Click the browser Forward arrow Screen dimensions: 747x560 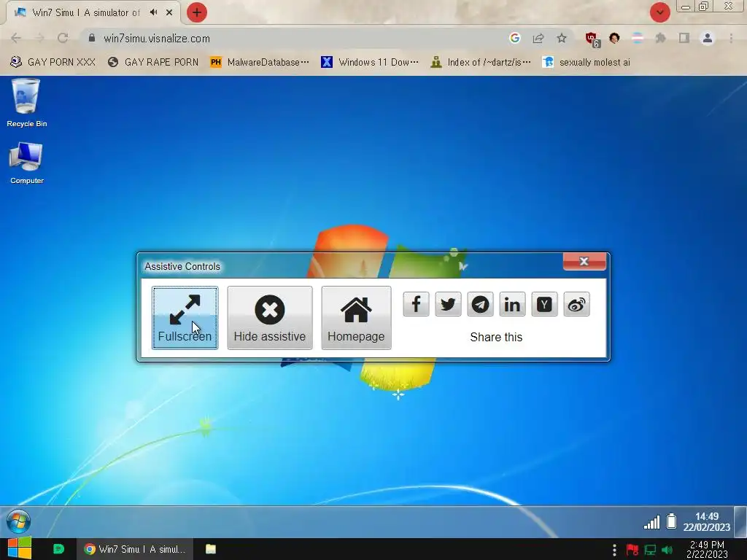[39, 38]
